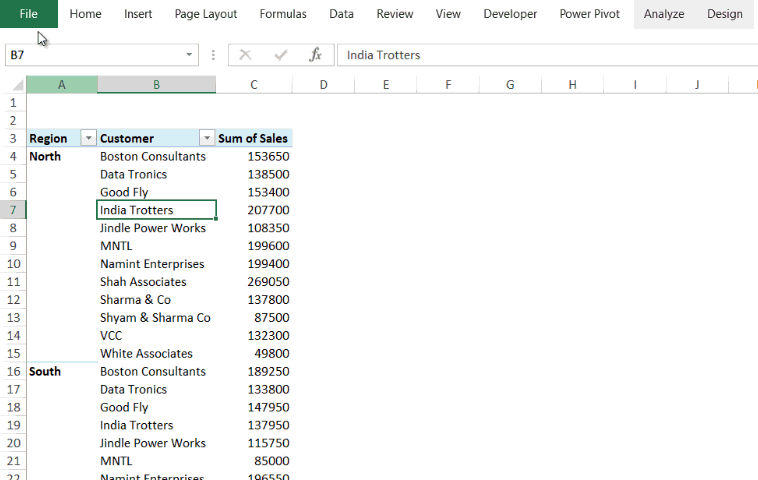Open the PivotTable Design tab

point(725,14)
